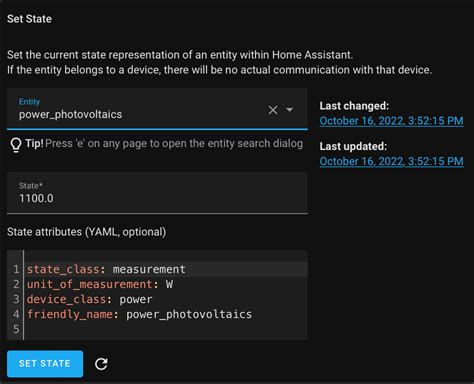Screen dimensions: 474x384
Task: Select line number 4 in editor gutter
Action: click(x=16, y=314)
